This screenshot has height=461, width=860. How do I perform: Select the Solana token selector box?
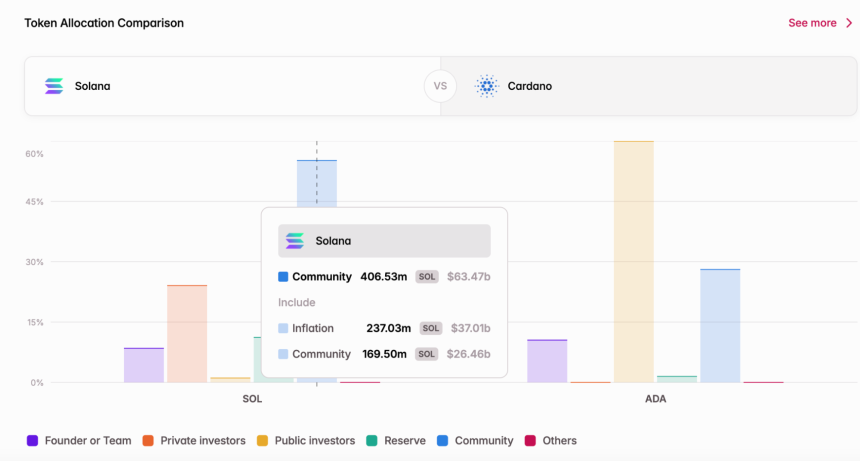point(232,86)
